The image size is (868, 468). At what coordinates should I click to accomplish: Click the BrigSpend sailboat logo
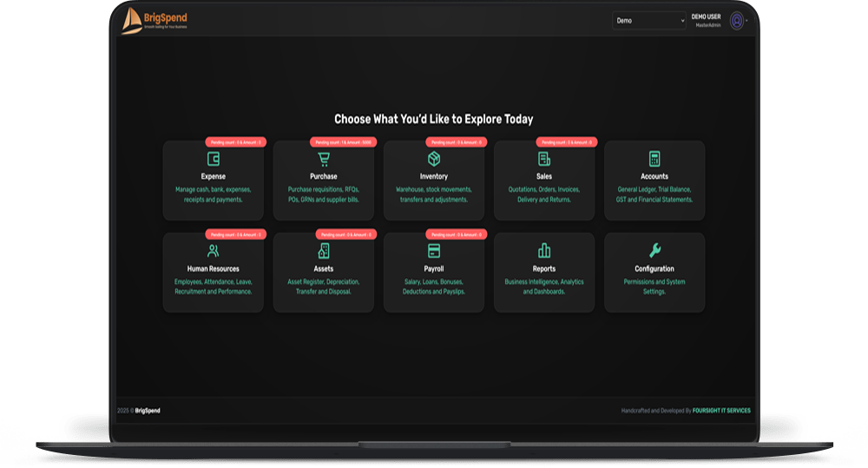(132, 21)
